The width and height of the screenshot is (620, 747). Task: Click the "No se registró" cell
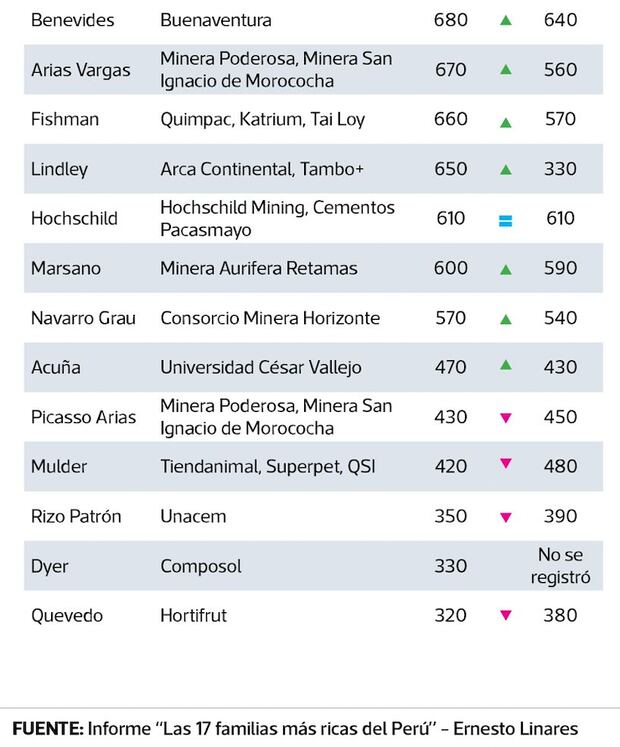click(x=559, y=566)
